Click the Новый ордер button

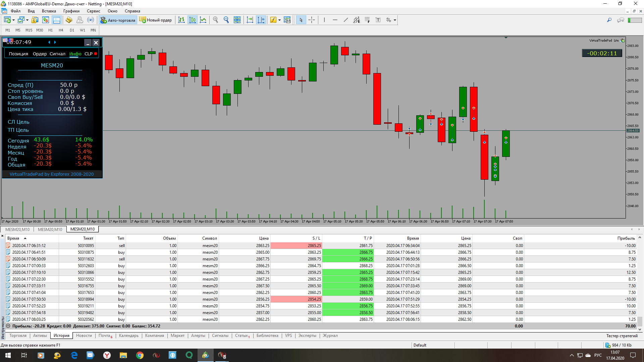pyautogui.click(x=156, y=20)
